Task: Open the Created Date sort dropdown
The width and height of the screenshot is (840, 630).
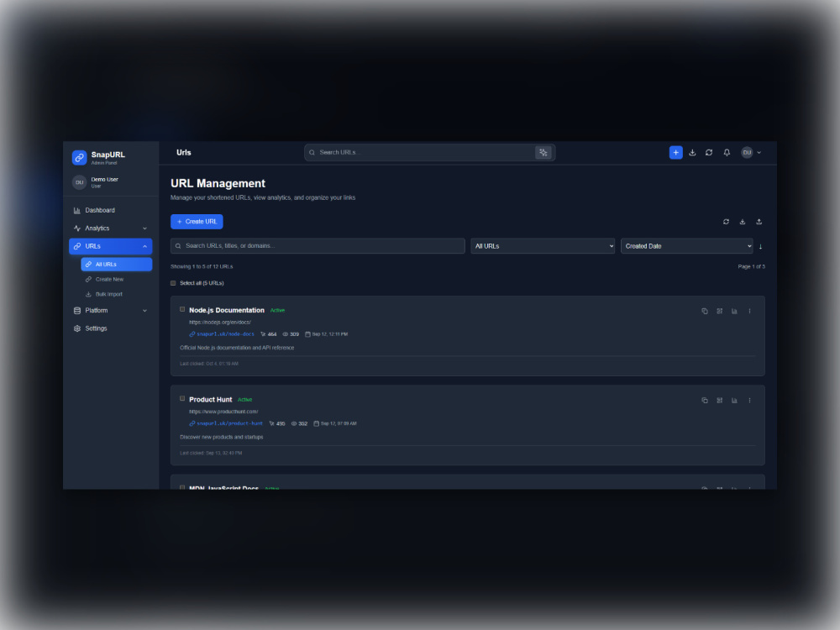Action: tap(687, 246)
